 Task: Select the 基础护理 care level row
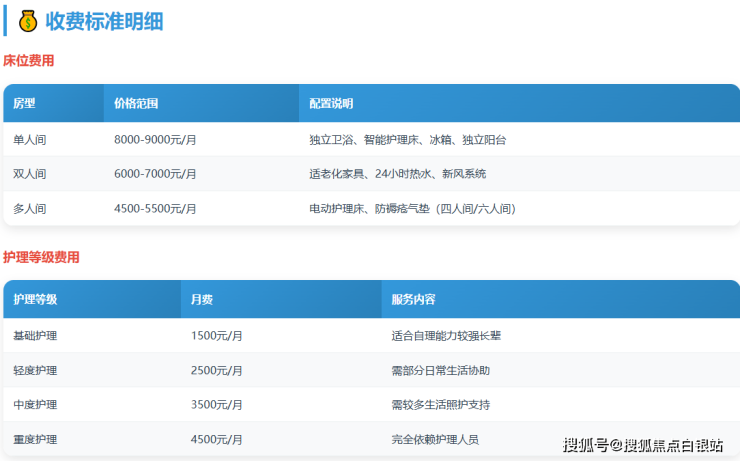[x=35, y=336]
